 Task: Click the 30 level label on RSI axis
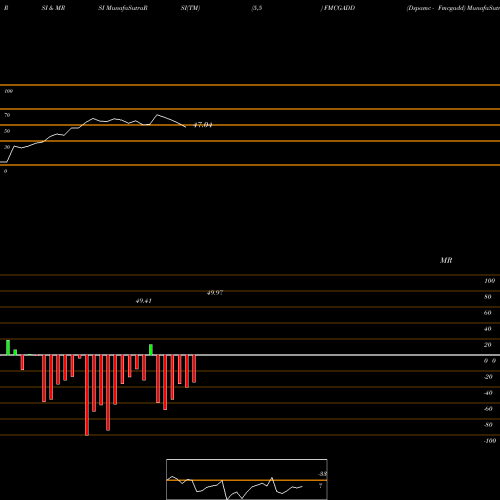click(x=7, y=147)
